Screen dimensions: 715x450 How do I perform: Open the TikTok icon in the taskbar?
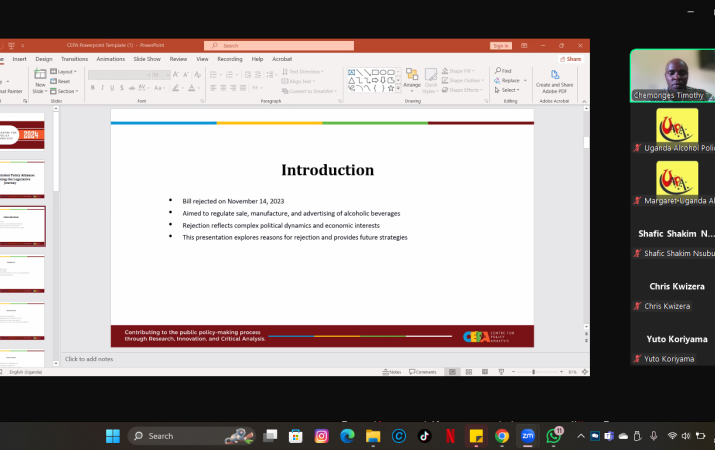coord(424,436)
